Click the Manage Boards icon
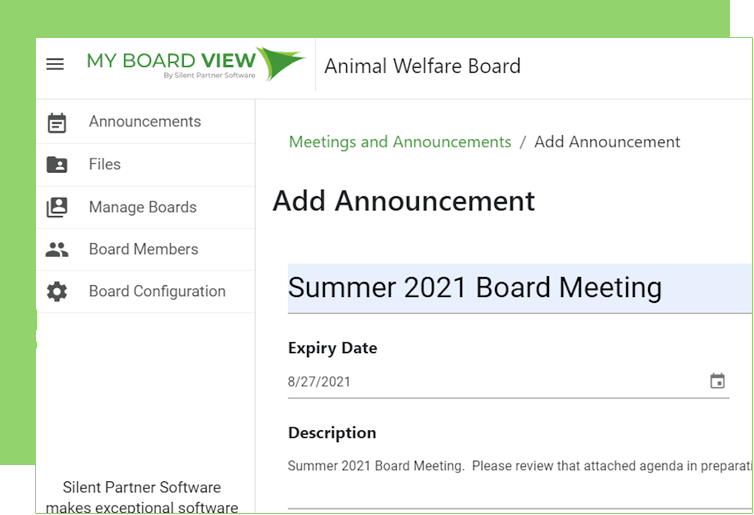Screen dimensions: 754x515 click(57, 207)
